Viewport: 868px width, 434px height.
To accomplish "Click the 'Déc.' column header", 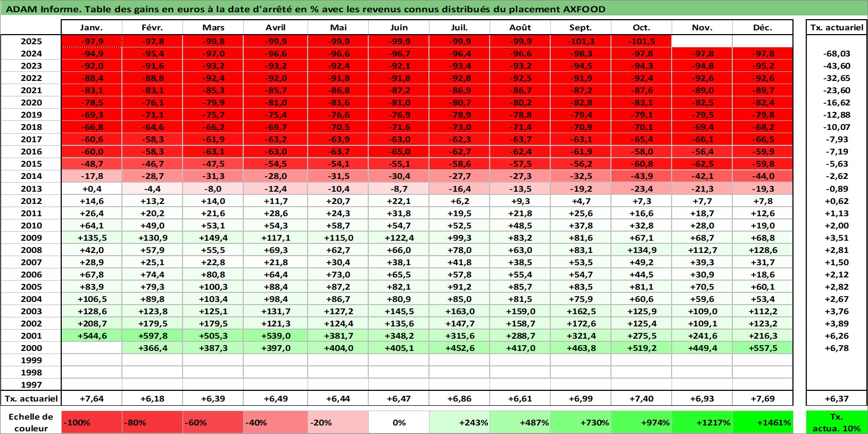I will point(763,27).
